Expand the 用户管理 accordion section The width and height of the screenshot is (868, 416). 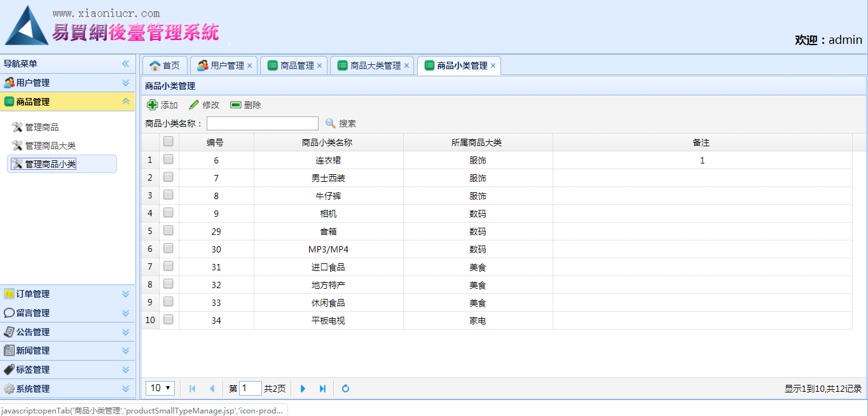(x=125, y=83)
